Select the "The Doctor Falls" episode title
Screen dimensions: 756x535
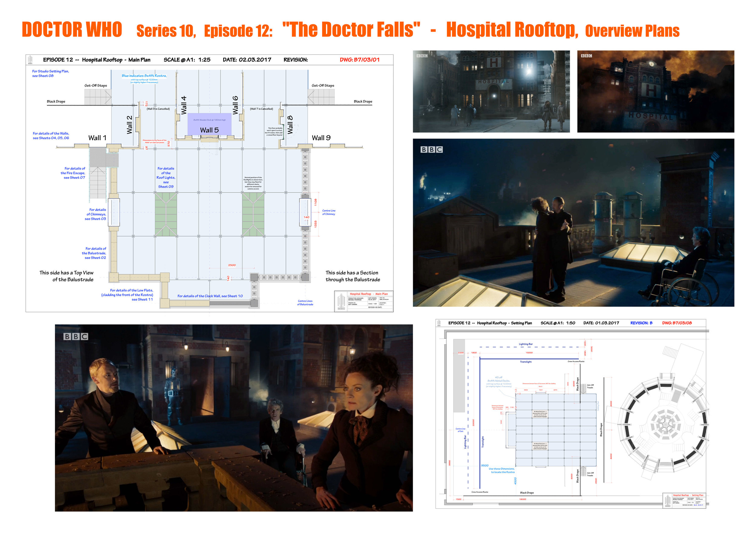pos(351,29)
